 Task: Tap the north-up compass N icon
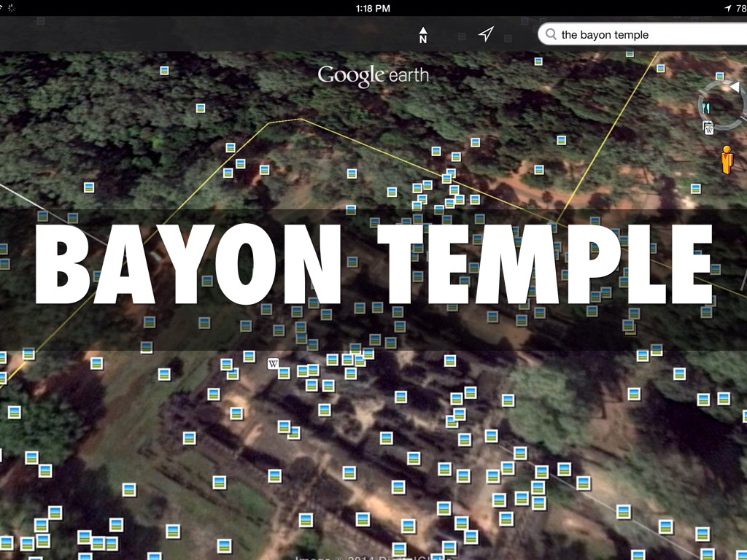coord(423,35)
